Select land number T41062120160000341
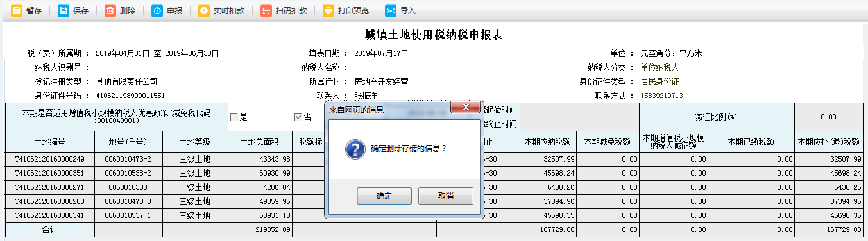The image size is (868, 241). point(50,215)
